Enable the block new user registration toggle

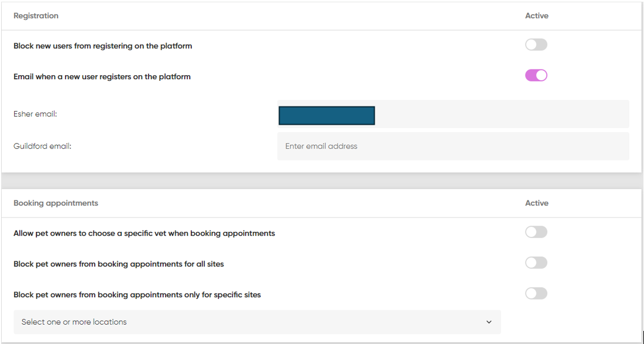click(536, 45)
